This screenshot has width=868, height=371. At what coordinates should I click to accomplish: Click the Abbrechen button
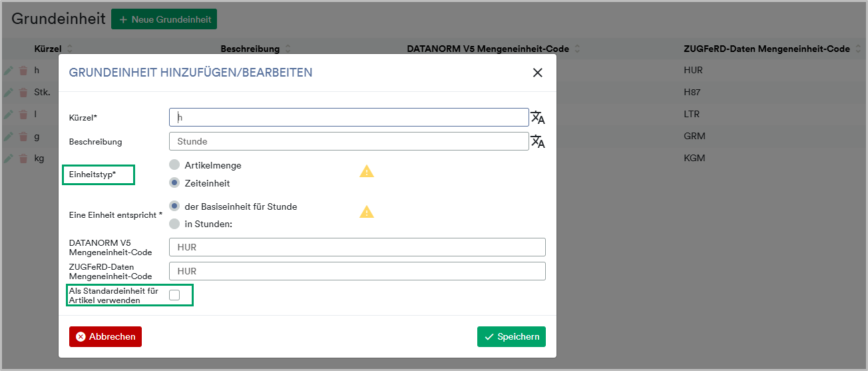pos(105,336)
